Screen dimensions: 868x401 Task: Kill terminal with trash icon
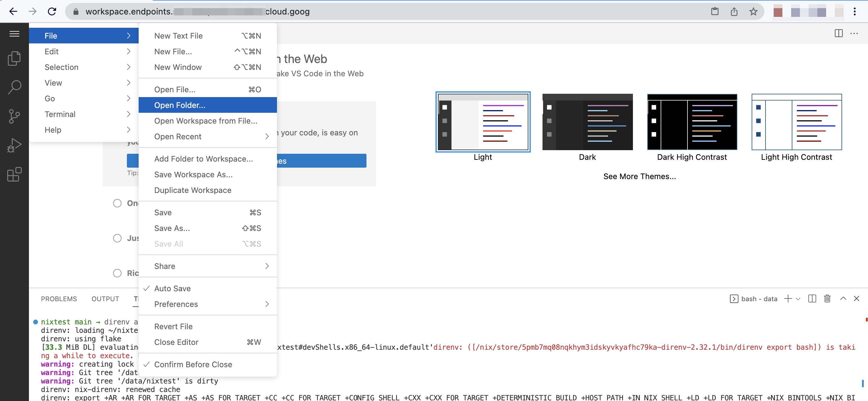(x=827, y=298)
